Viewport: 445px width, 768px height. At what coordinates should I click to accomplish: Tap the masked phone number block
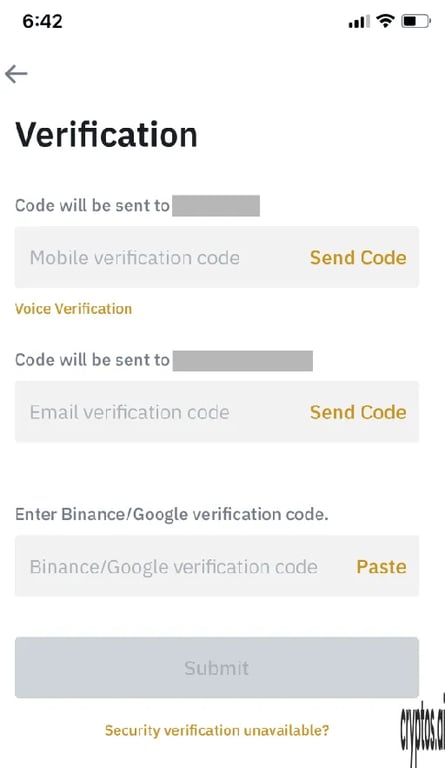point(216,206)
